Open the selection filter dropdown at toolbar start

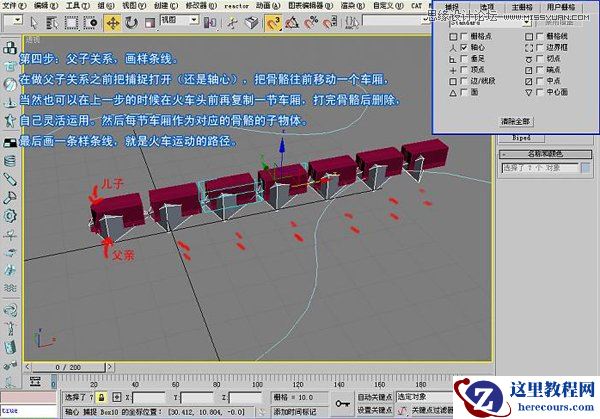point(18,20)
